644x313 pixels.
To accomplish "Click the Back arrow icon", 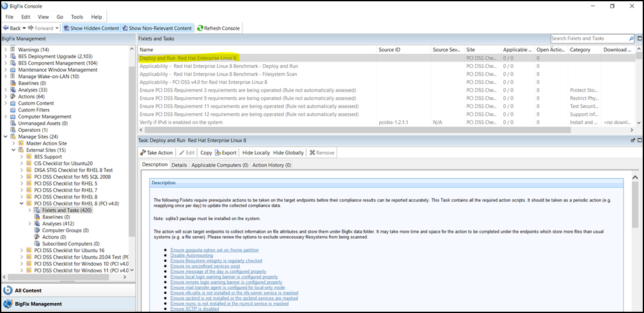I will click(6, 28).
